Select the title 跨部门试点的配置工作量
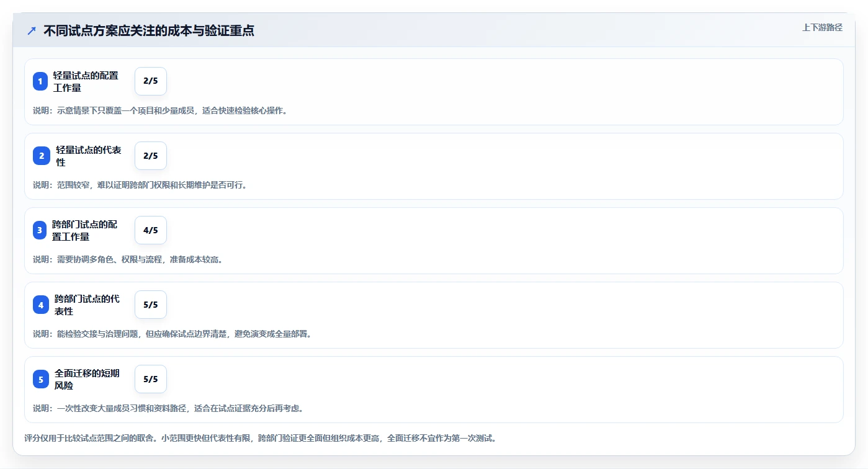868x469 pixels. pyautogui.click(x=84, y=230)
